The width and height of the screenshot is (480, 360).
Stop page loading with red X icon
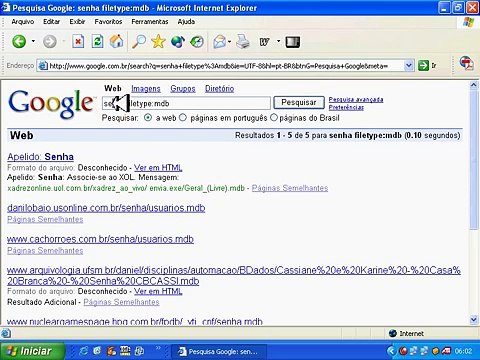click(x=78, y=42)
